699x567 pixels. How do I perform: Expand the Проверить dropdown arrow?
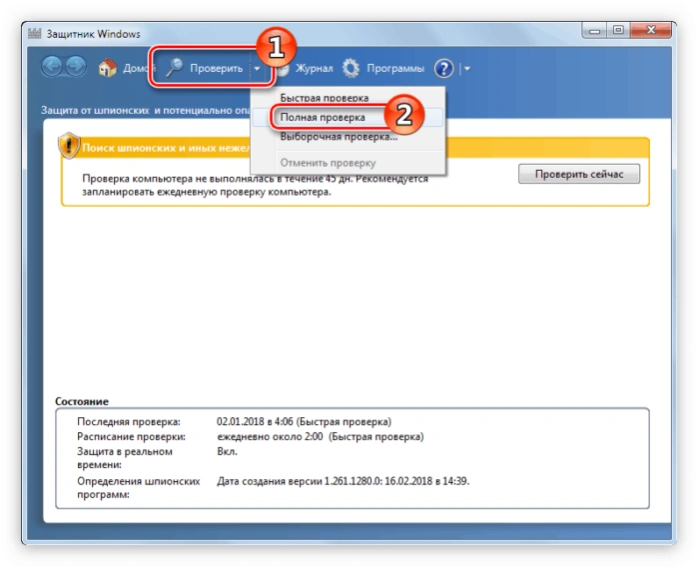257,69
